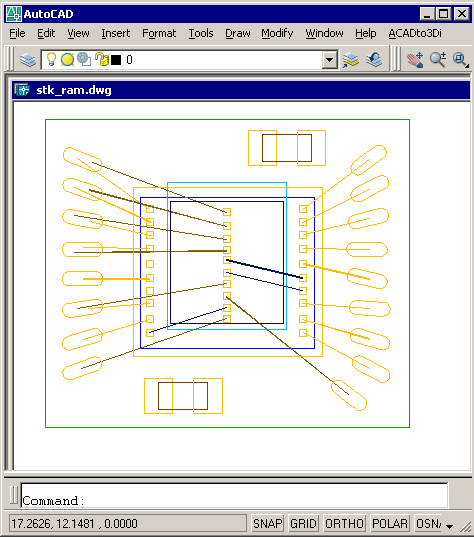Screen dimensions: 474x537
Task: Click the coordinates readout 17.2626, 12.1481
Action: (x=127, y=523)
